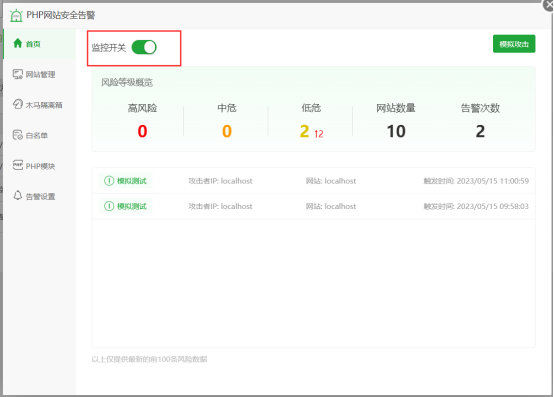554x397 pixels.
Task: Open alert triggered at 09:58:03
Action: coord(313,206)
